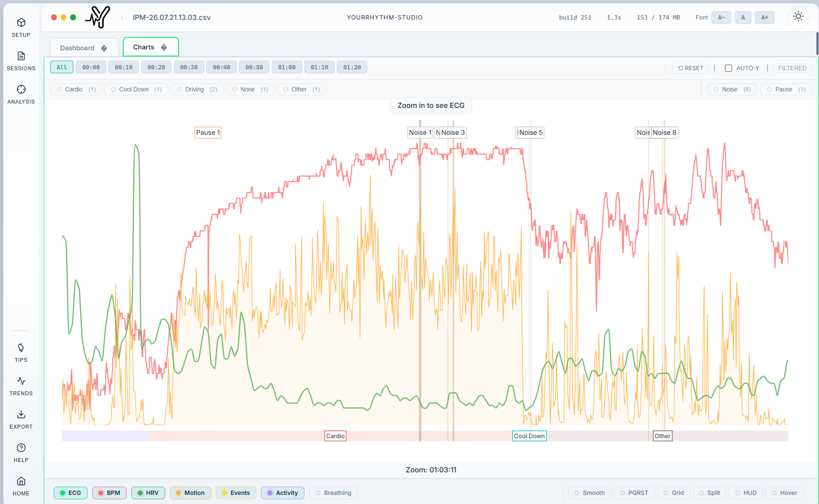Toggle the Activity series visibility
The image size is (819, 504).
tap(283, 493)
